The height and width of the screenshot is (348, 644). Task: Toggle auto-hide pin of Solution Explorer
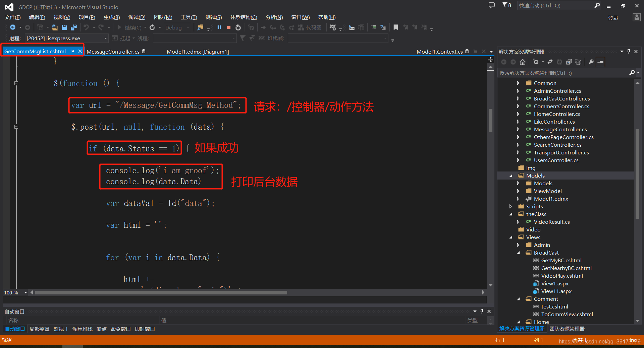(629, 51)
